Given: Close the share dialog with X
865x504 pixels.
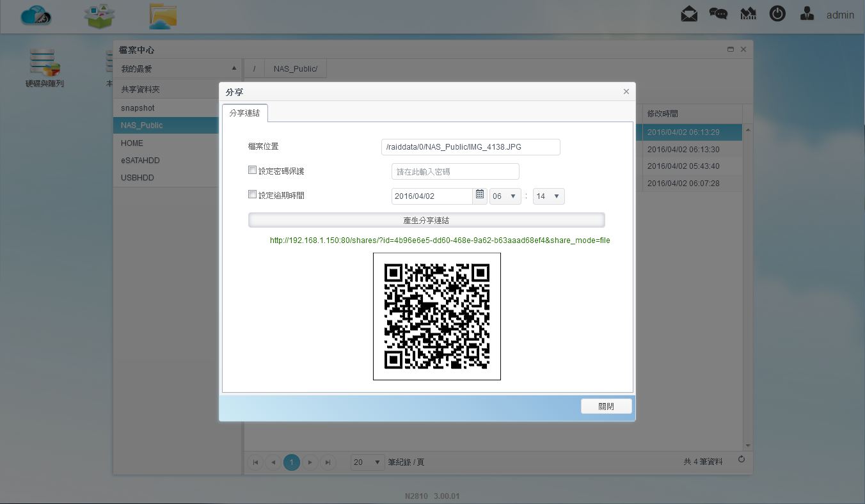Looking at the screenshot, I should (626, 91).
